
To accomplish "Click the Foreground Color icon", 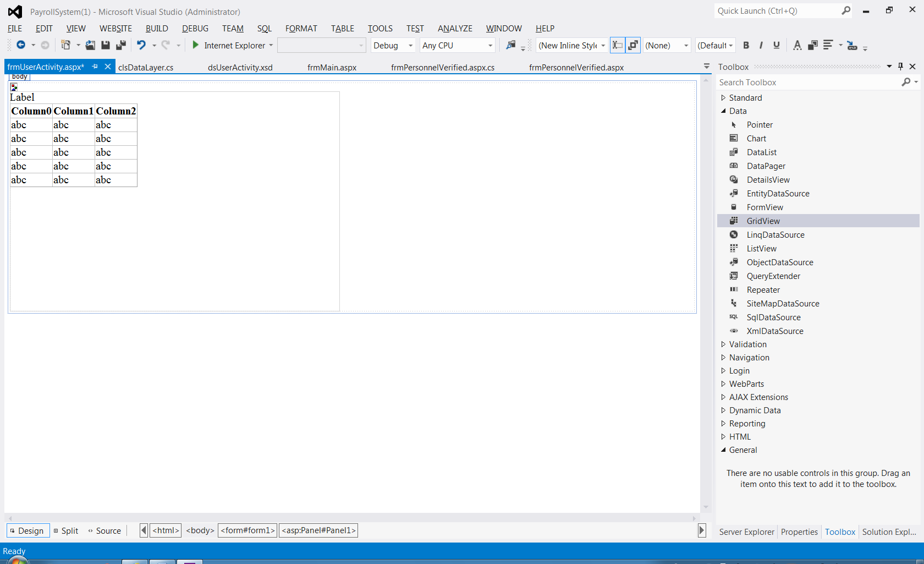I will (x=797, y=45).
